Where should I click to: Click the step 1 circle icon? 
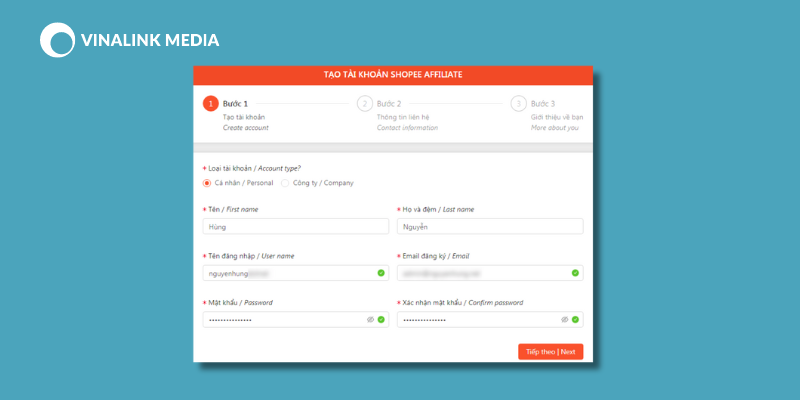click(x=211, y=104)
